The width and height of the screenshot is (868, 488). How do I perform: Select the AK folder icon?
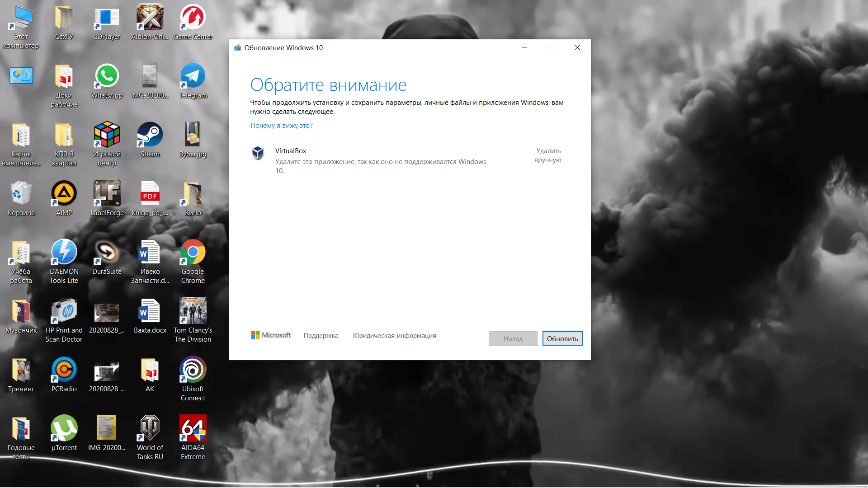coord(150,375)
